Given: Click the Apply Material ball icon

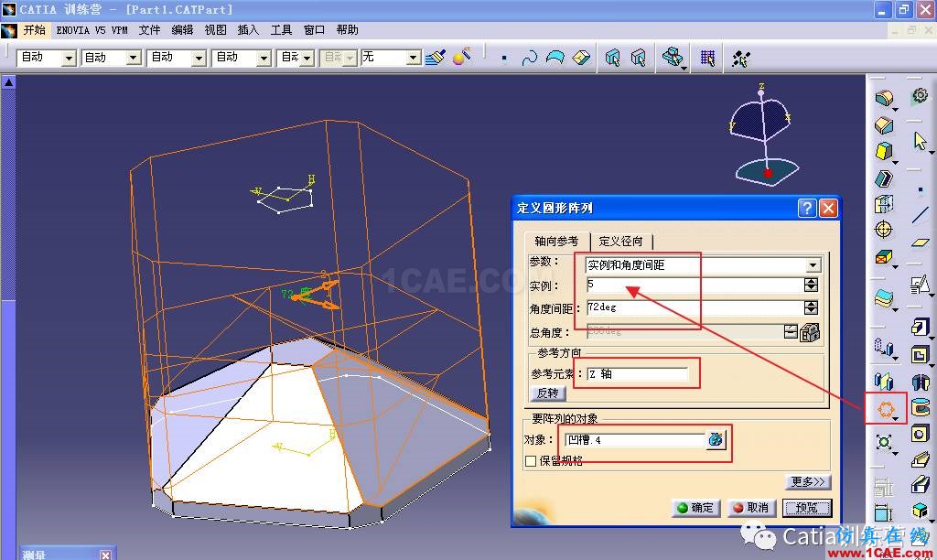Looking at the screenshot, I should 461,57.
